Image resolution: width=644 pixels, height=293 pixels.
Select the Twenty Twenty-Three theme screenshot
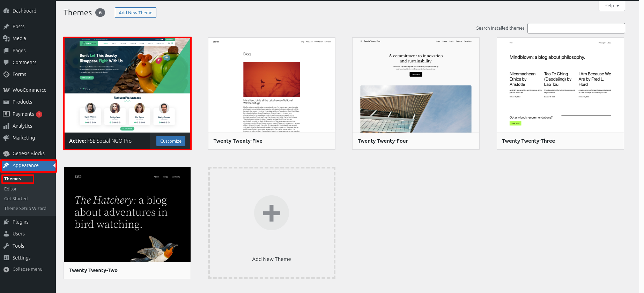(x=560, y=85)
